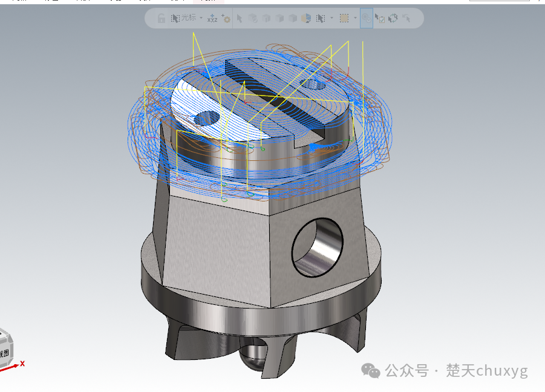This screenshot has width=545, height=392.
Task: Click the pointer with clipboard check icon
Action: 379,18
